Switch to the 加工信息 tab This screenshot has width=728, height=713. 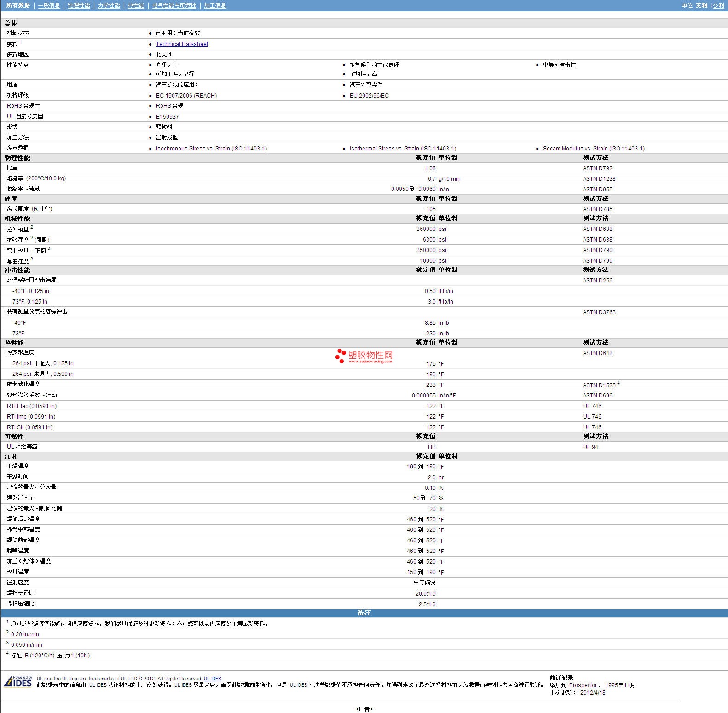click(x=215, y=6)
